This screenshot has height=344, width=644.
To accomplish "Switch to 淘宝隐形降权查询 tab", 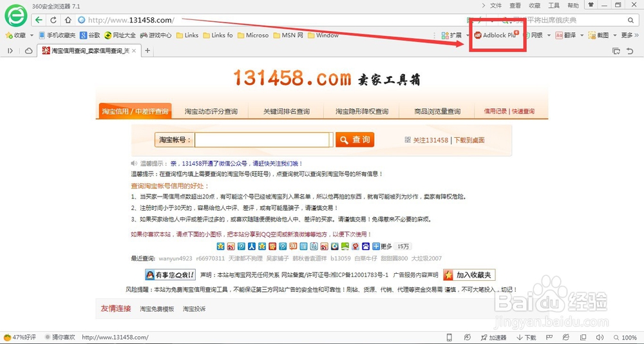I will (x=362, y=111).
